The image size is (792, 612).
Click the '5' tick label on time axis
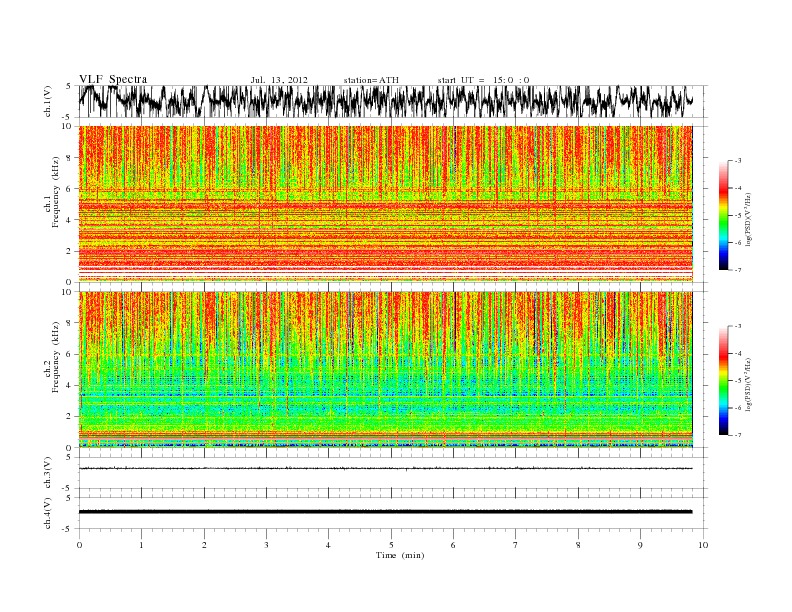tap(391, 545)
